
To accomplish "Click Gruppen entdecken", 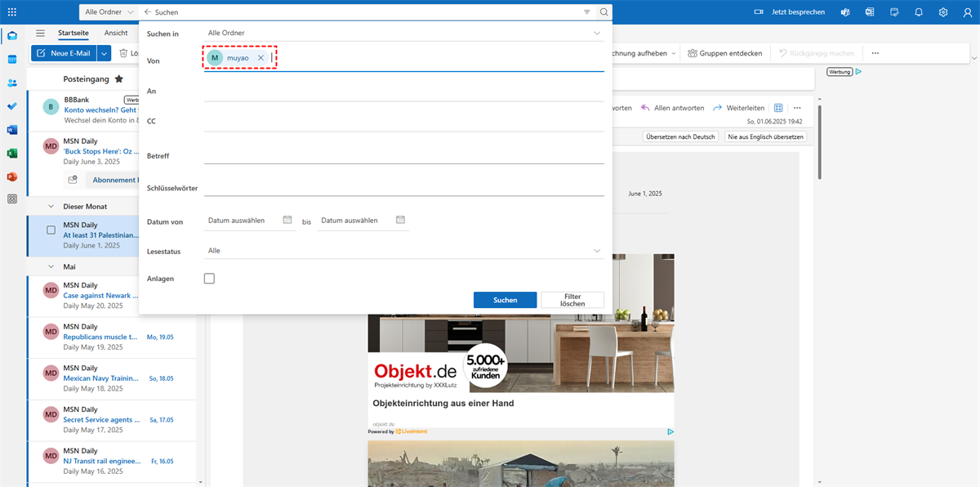I will (x=724, y=53).
